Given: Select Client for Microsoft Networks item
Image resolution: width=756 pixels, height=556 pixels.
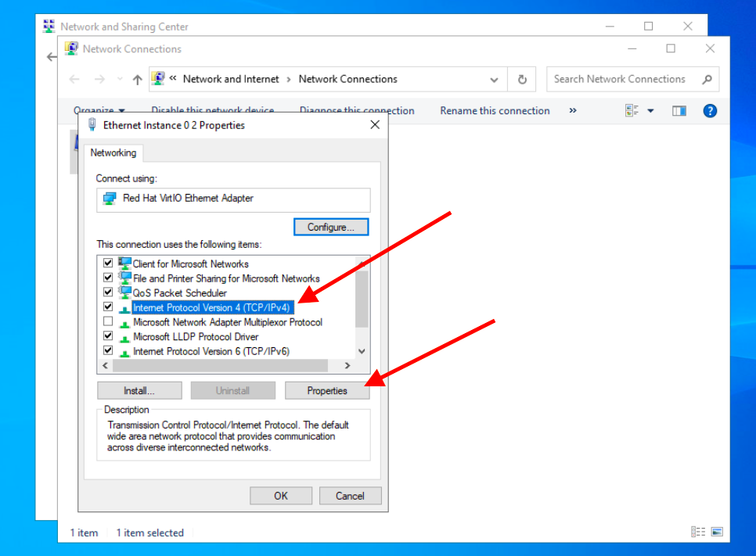Looking at the screenshot, I should tap(191, 264).
